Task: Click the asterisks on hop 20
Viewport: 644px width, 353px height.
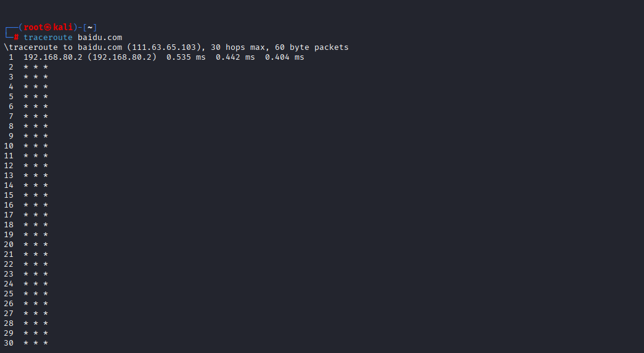Action: [x=36, y=244]
